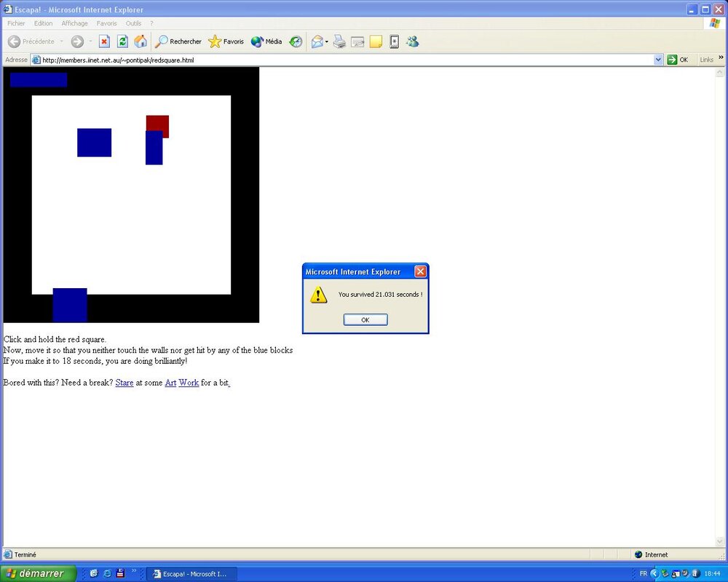Dismiss the survival time alert with OK

click(x=365, y=319)
